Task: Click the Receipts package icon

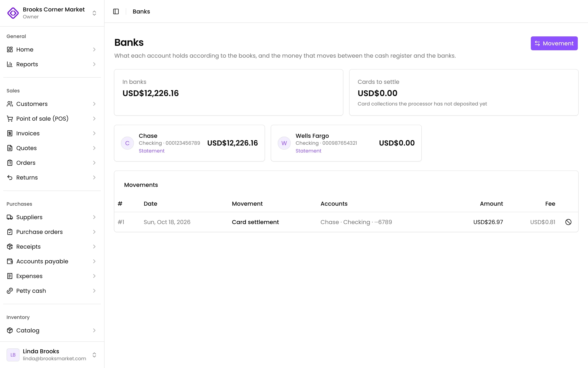Action: pos(10,247)
